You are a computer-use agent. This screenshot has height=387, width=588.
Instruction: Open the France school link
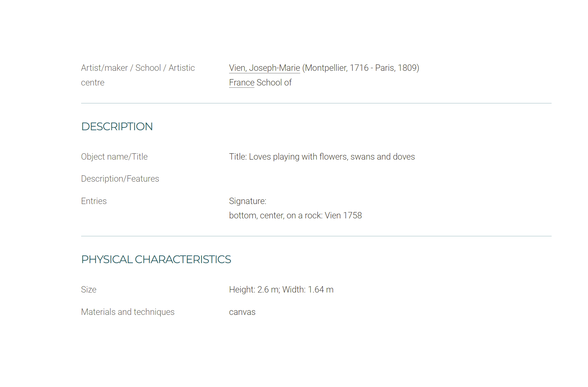(x=242, y=82)
